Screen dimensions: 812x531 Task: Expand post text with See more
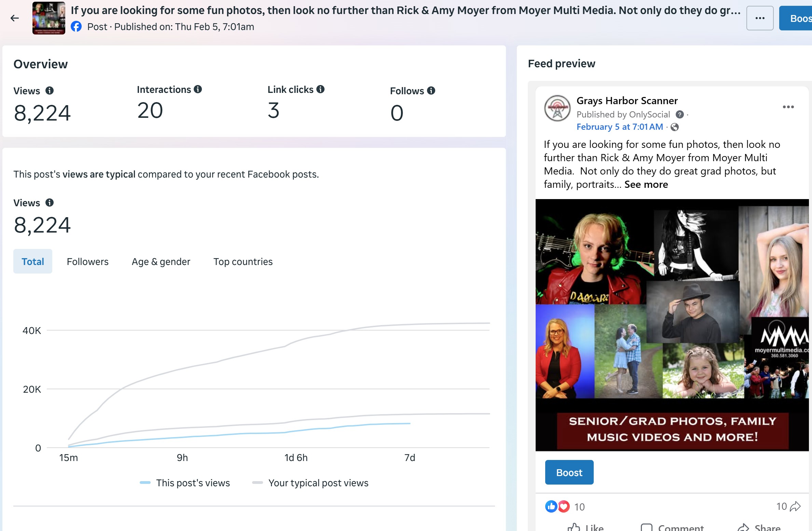tap(646, 184)
